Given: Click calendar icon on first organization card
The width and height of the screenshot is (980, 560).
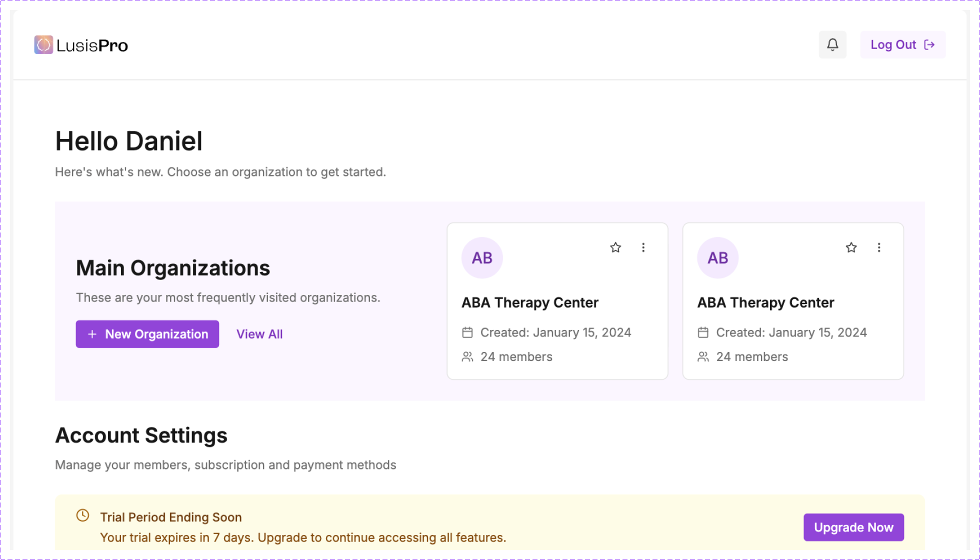Looking at the screenshot, I should [x=467, y=332].
